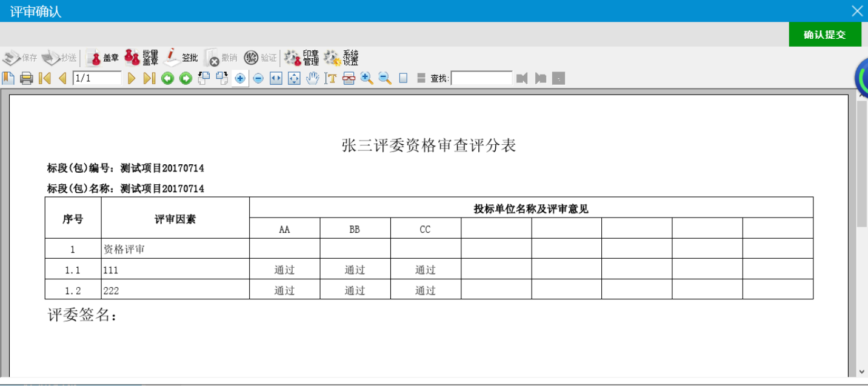Image resolution: width=868 pixels, height=386 pixels.
Task: Open 系统设置 system settings
Action: (x=341, y=58)
